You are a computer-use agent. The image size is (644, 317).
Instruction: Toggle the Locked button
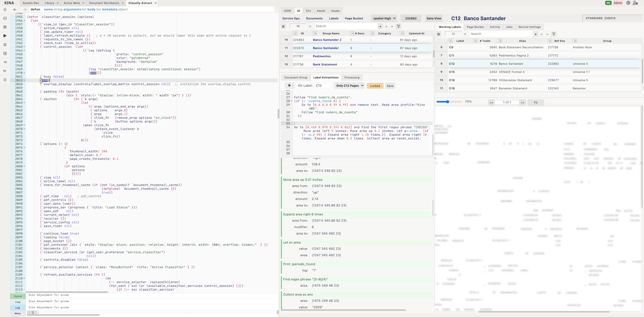coord(375,86)
